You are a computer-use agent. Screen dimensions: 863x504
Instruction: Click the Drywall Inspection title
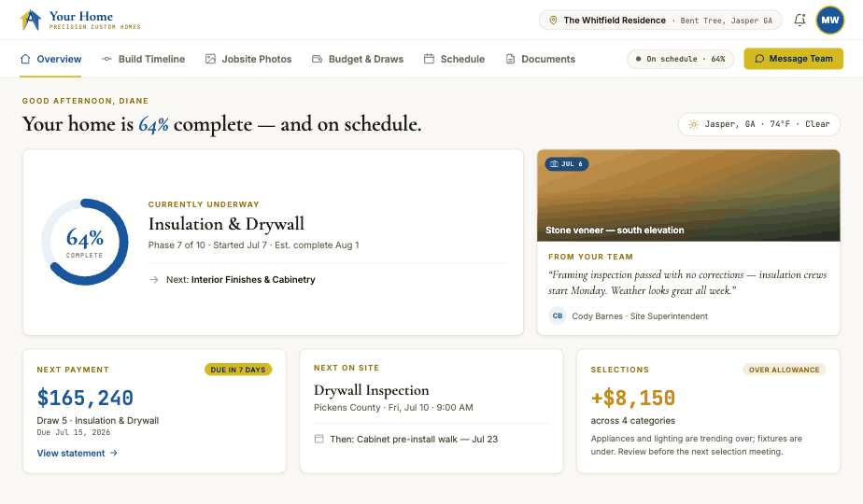(x=372, y=390)
